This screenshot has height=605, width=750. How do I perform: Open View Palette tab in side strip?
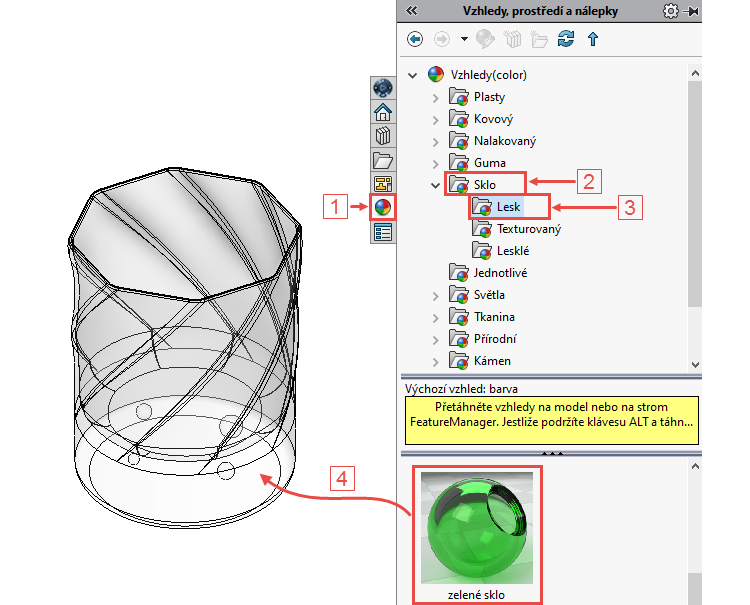383,184
